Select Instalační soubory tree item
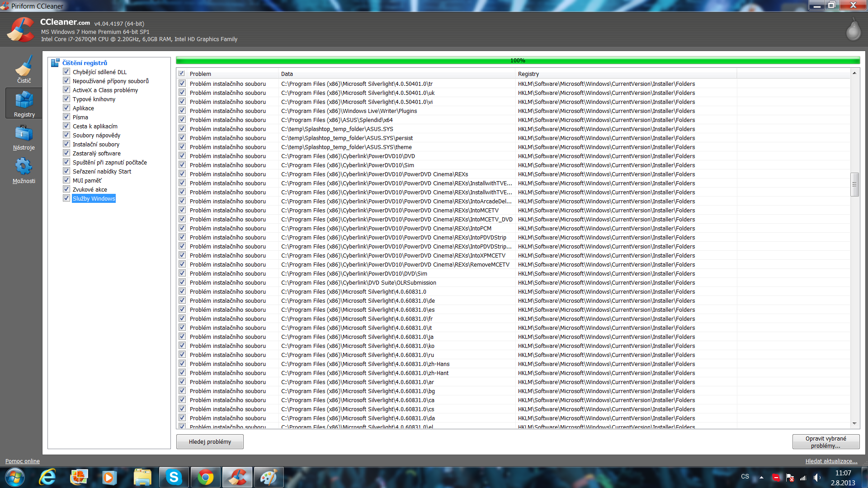 point(96,144)
